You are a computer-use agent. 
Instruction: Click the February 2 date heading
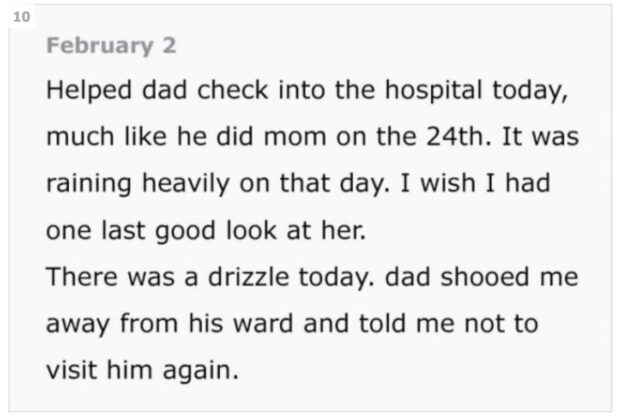click(x=113, y=46)
